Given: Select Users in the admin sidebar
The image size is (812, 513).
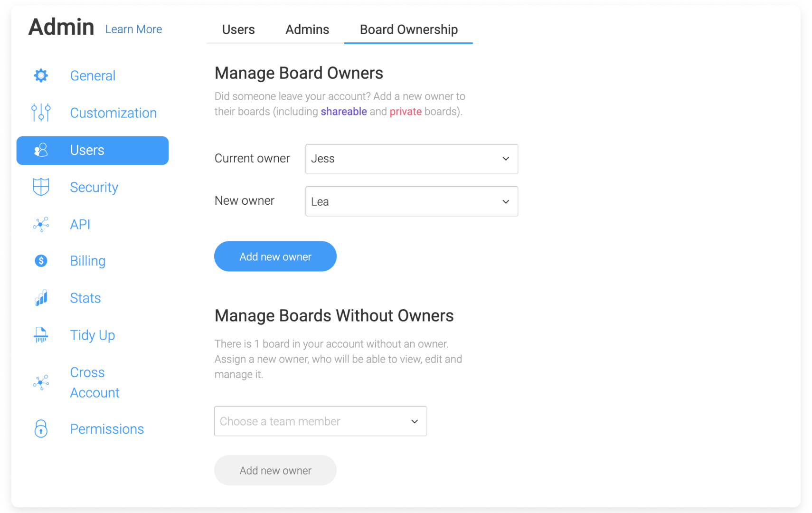Looking at the screenshot, I should [x=93, y=151].
